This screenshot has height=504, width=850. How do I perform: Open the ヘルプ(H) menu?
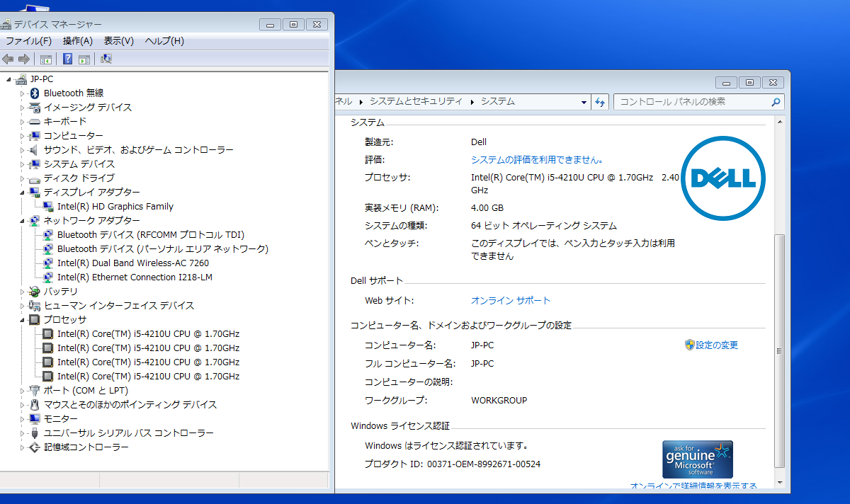[x=164, y=41]
